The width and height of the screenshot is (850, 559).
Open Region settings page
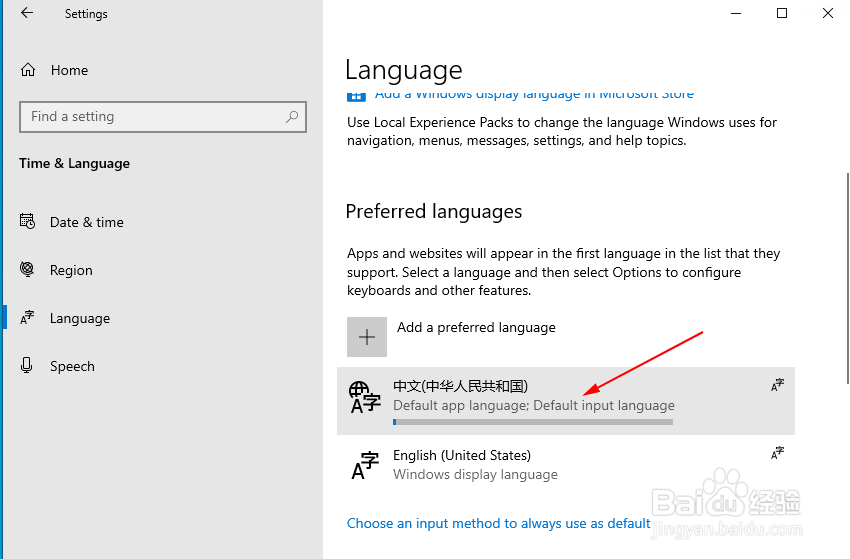(71, 270)
